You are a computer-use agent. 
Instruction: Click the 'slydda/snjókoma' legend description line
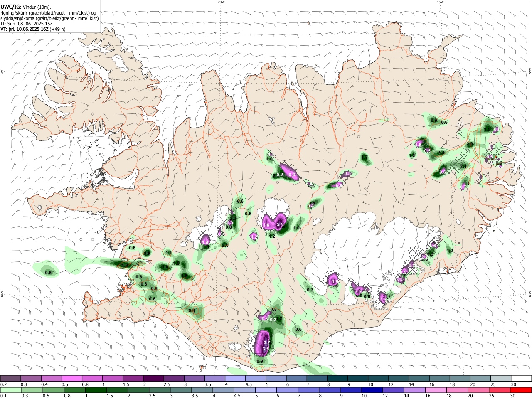[x=49, y=18]
